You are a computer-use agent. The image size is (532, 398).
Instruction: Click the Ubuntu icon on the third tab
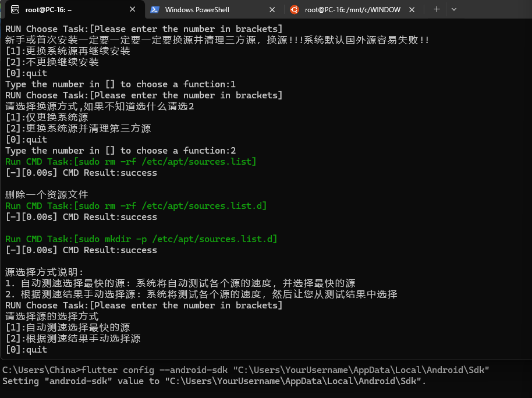(295, 10)
